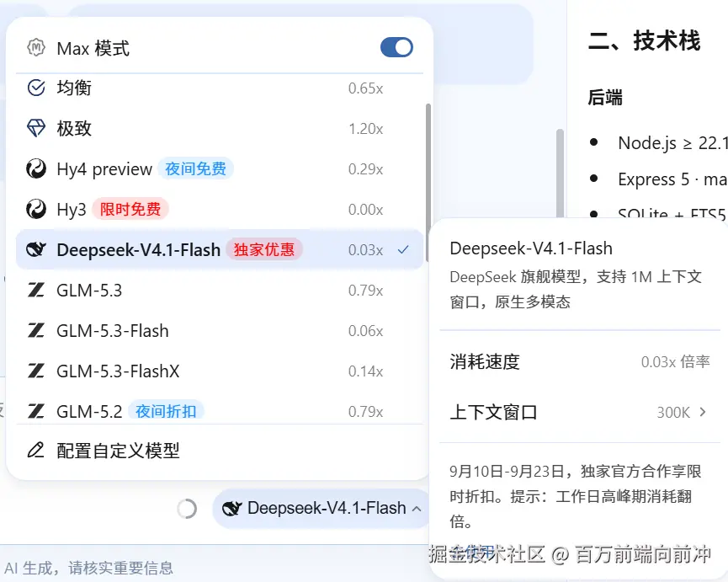Viewport: 728px width, 582px height.
Task: Click the GLM-5.3-FlashX Z logo icon
Action: pos(36,371)
